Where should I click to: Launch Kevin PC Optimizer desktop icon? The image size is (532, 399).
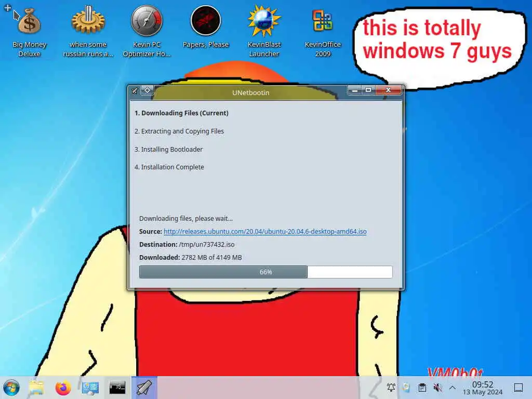pos(147,32)
